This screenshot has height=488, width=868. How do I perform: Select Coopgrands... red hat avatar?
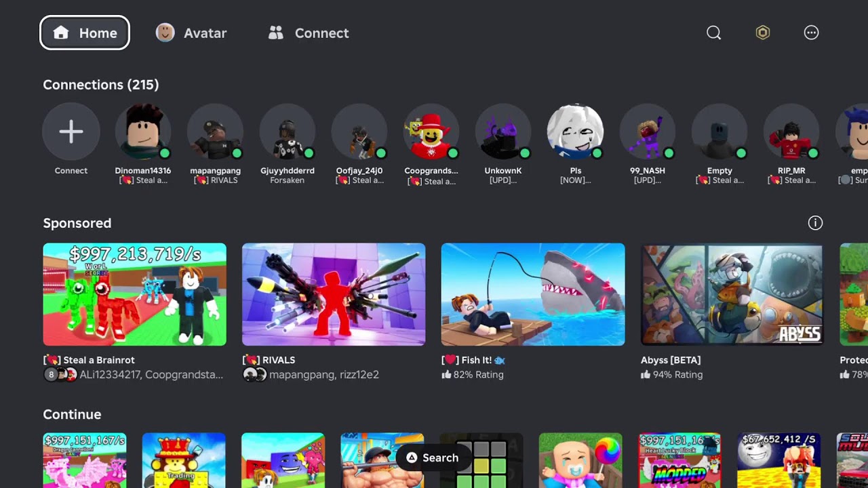pos(431,131)
